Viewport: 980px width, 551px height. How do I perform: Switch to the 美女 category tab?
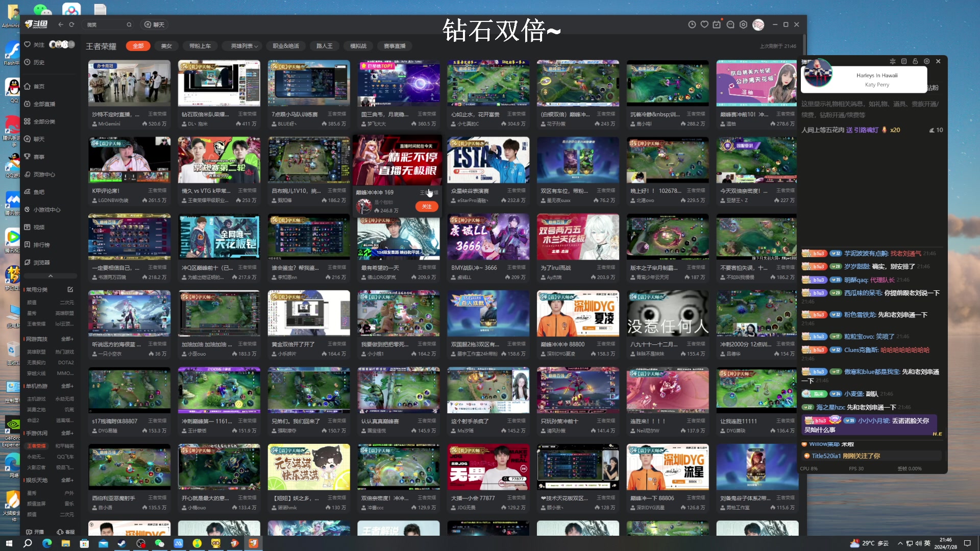tap(166, 45)
